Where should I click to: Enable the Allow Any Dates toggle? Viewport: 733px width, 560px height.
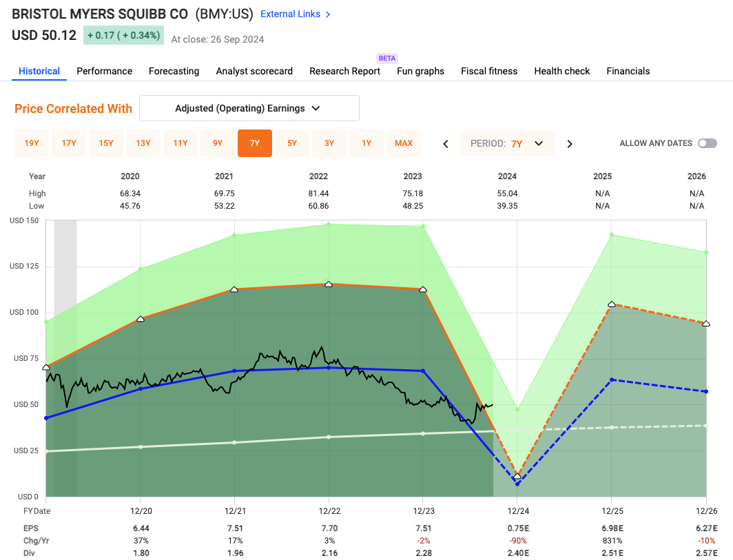click(x=707, y=143)
